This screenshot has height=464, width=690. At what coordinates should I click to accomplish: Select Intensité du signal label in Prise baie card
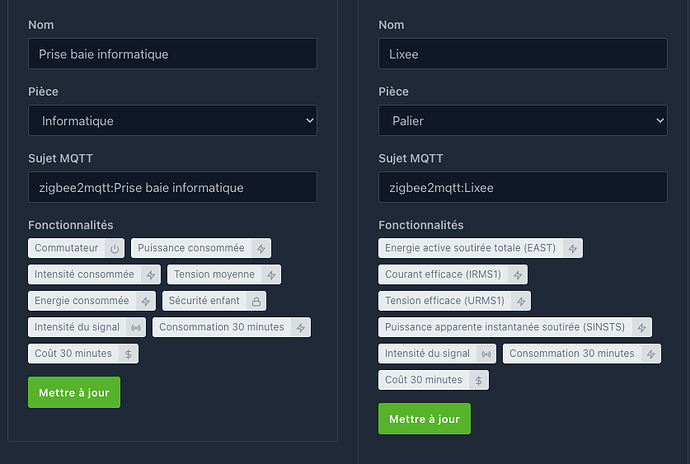click(77, 327)
